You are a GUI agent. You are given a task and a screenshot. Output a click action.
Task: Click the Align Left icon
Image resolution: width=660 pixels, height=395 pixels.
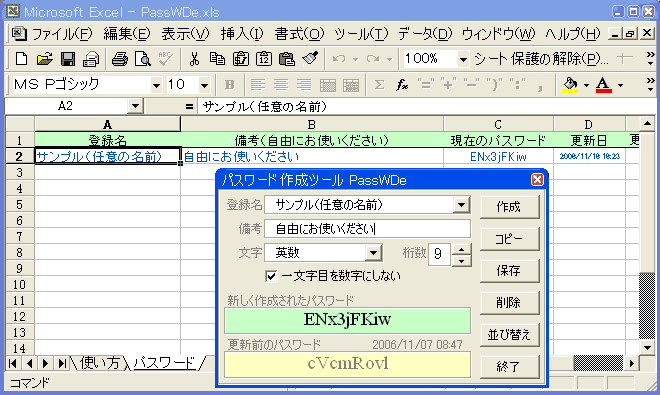pos(258,85)
